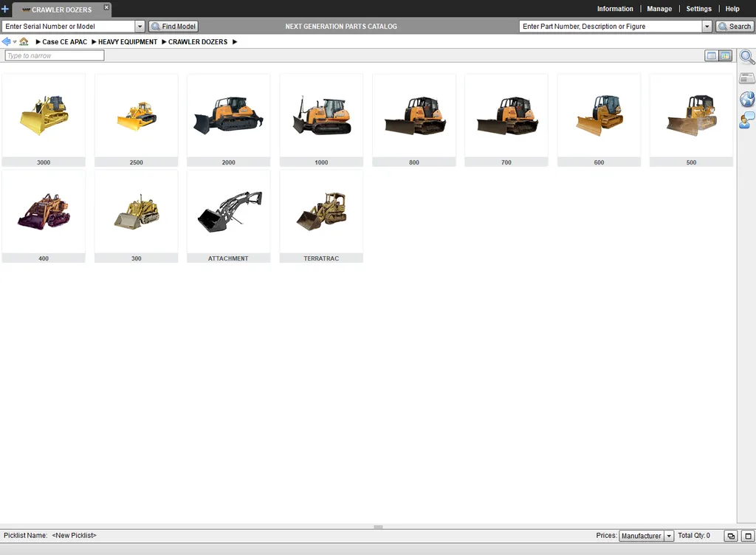Close the CRAWLER DOZERS tab

point(106,7)
